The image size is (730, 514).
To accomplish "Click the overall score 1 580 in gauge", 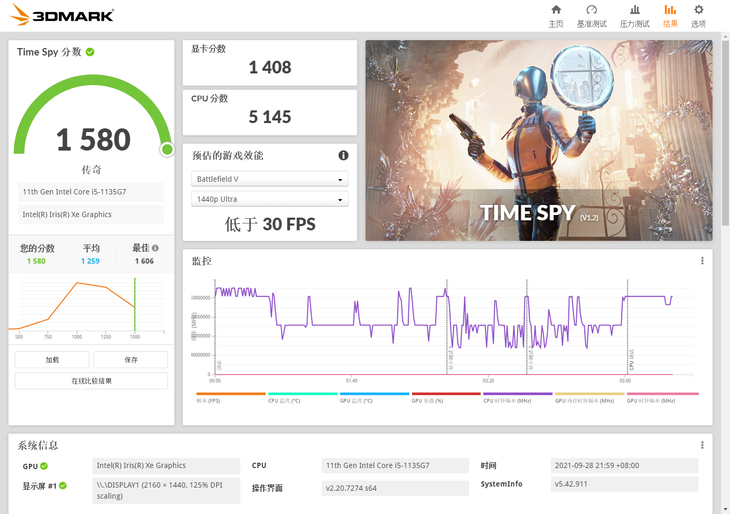I will 94,140.
